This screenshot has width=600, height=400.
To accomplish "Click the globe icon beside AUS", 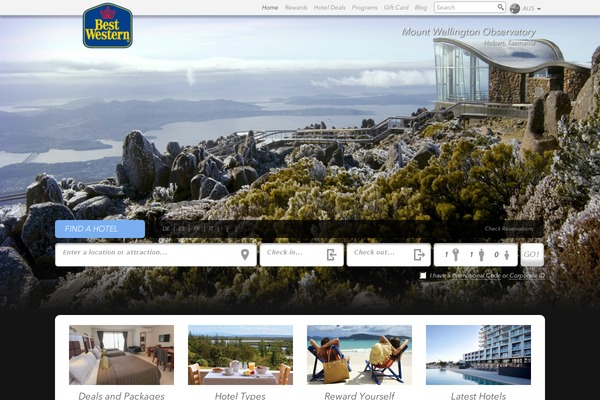I will pos(515,8).
